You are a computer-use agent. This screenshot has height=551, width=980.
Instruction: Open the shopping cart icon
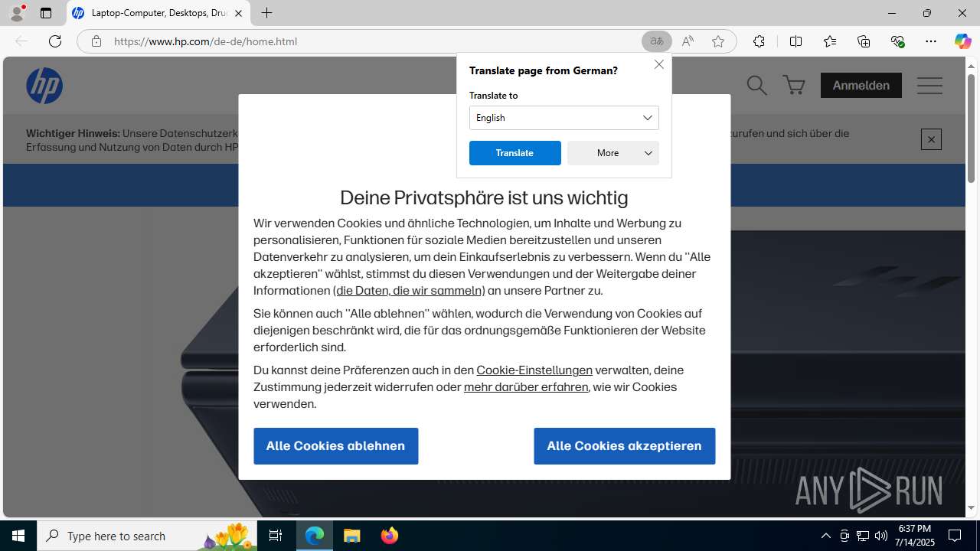click(x=794, y=85)
